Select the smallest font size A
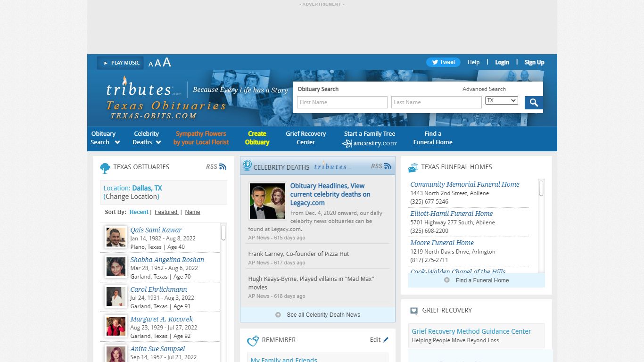644x362 pixels. [151, 64]
